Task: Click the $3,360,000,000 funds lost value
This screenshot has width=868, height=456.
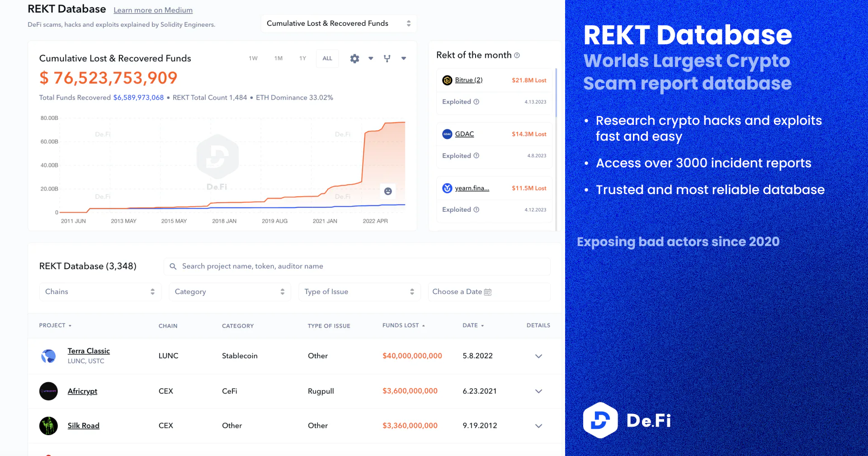Action: click(410, 426)
